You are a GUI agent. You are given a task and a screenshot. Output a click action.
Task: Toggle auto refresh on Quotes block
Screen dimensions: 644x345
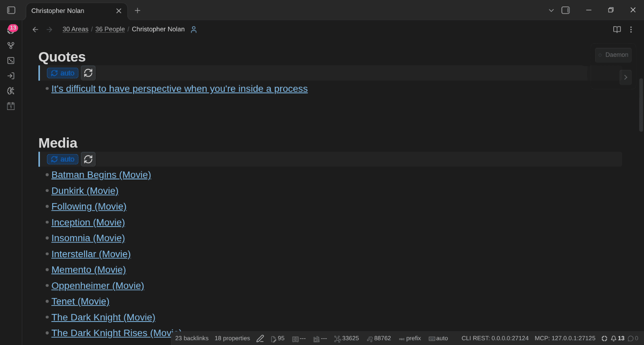click(63, 73)
